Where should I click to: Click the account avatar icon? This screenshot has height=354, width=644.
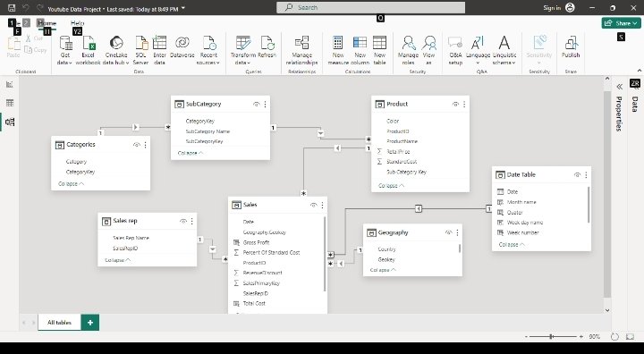click(570, 7)
